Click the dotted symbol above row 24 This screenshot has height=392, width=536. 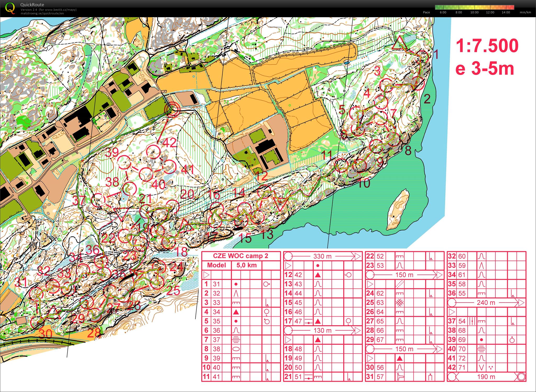pos(399,284)
